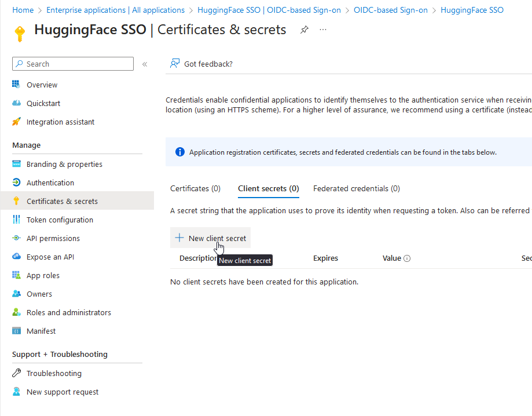Click the App roles grid icon
532x416 pixels.
16,275
